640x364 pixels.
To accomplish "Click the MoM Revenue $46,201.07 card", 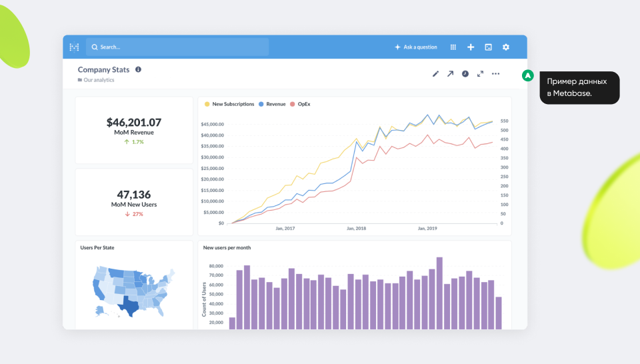I will [134, 130].
